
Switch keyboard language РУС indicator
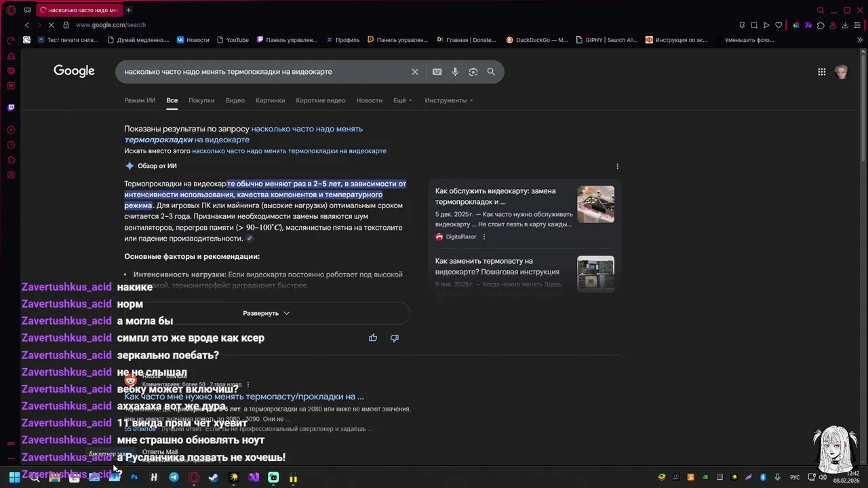click(795, 477)
